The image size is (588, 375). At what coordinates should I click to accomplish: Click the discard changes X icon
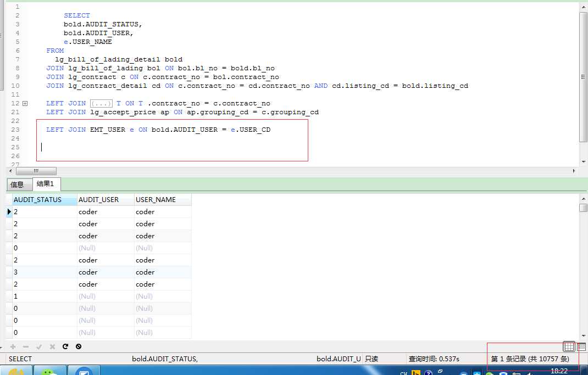(x=52, y=346)
